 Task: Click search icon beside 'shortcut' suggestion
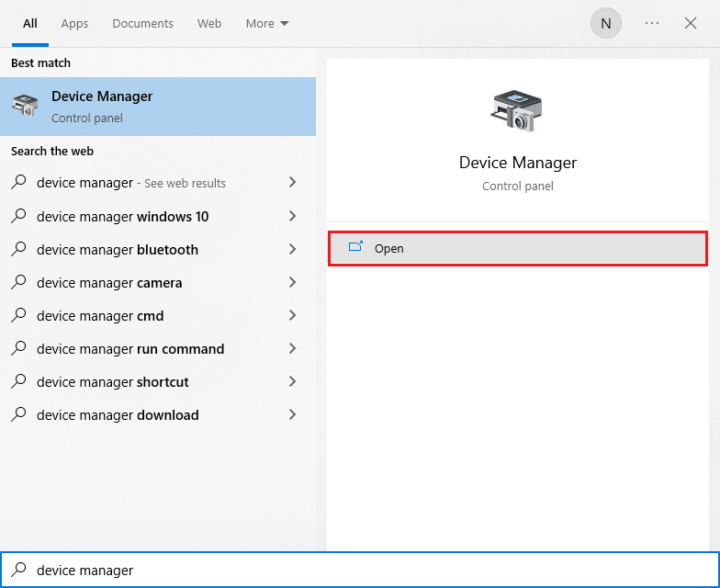click(x=18, y=380)
